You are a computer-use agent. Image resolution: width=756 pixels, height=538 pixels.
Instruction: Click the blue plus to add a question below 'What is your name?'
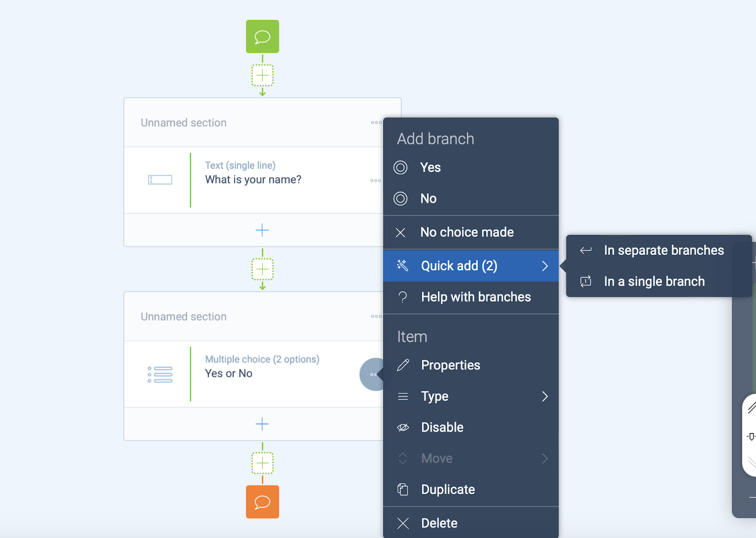pyautogui.click(x=262, y=230)
